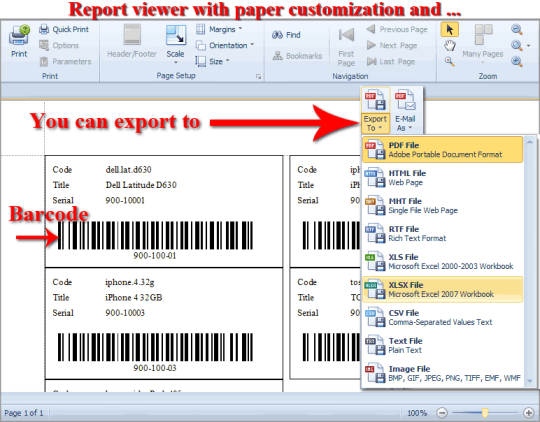
Task: Export to XLS File
Action: pos(443,261)
